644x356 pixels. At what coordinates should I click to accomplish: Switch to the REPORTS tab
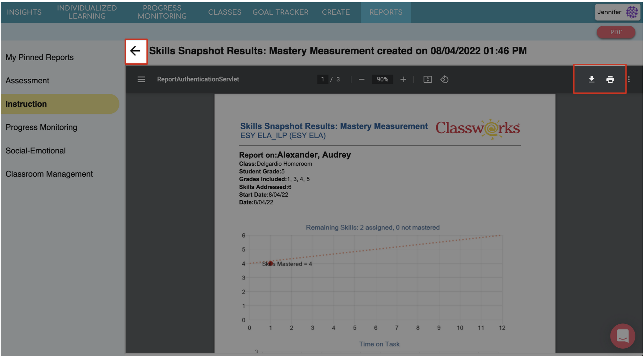point(386,12)
